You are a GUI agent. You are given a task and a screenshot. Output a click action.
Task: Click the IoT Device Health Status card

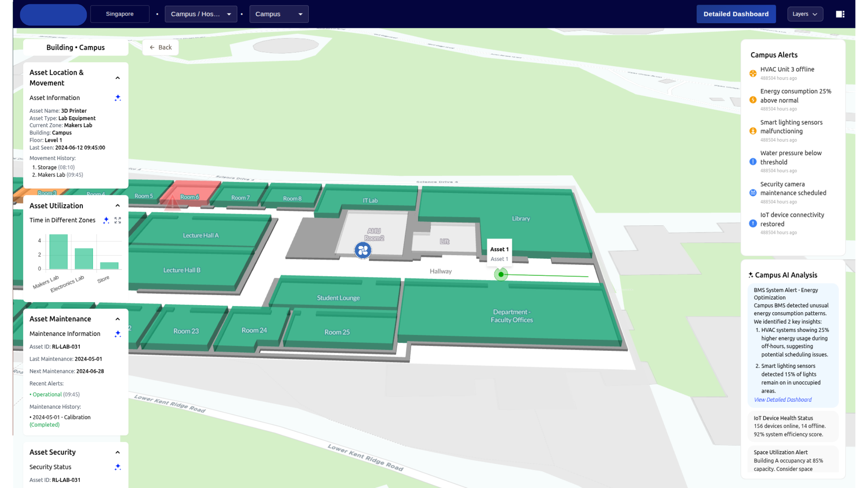(793, 426)
